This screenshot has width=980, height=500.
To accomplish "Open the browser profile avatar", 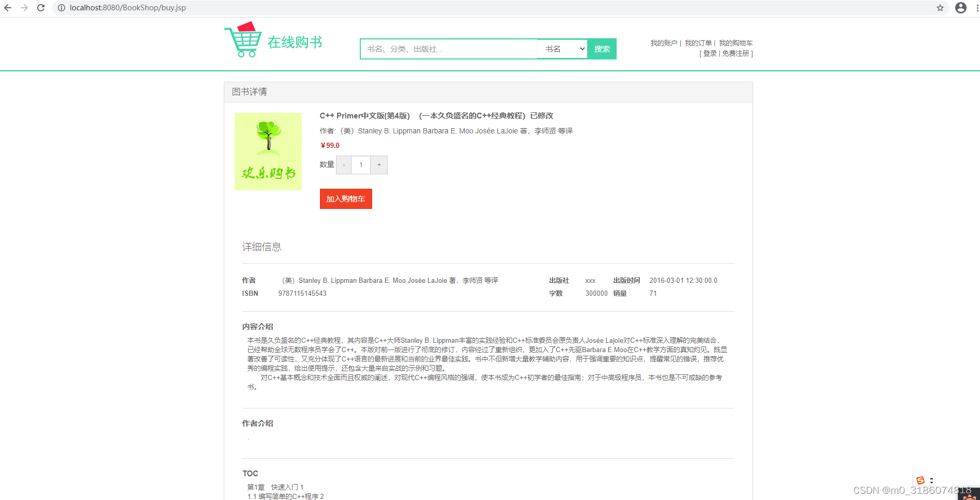I will click(x=960, y=8).
